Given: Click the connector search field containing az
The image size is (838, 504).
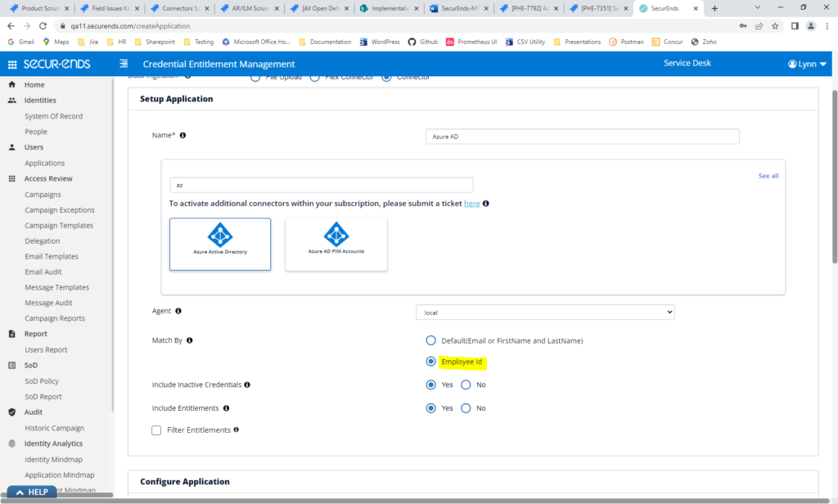Looking at the screenshot, I should (x=321, y=185).
